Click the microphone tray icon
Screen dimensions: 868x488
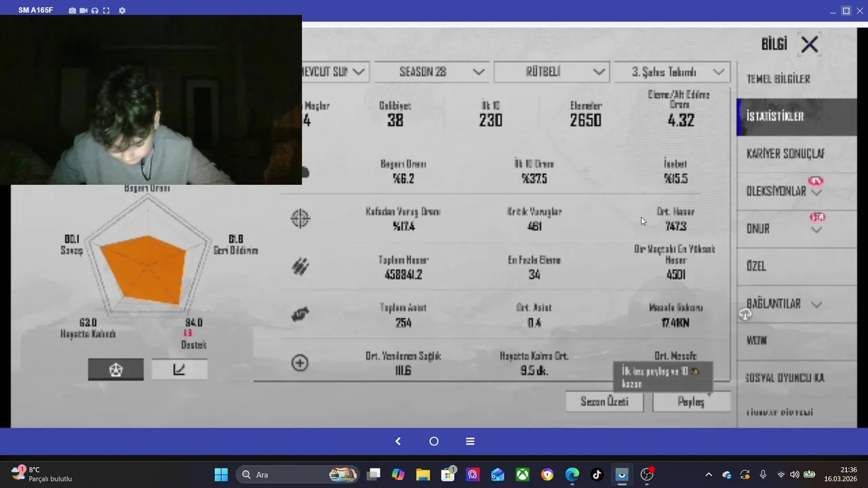click(x=763, y=474)
